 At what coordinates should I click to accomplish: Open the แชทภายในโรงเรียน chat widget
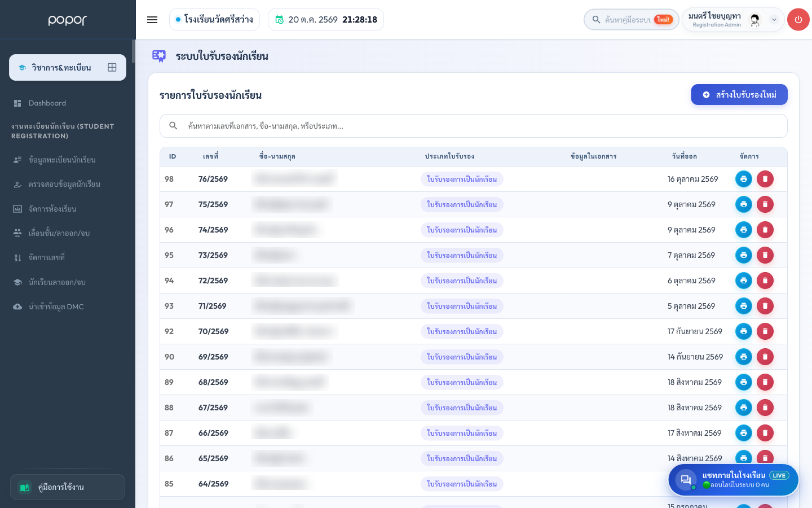coord(733,480)
